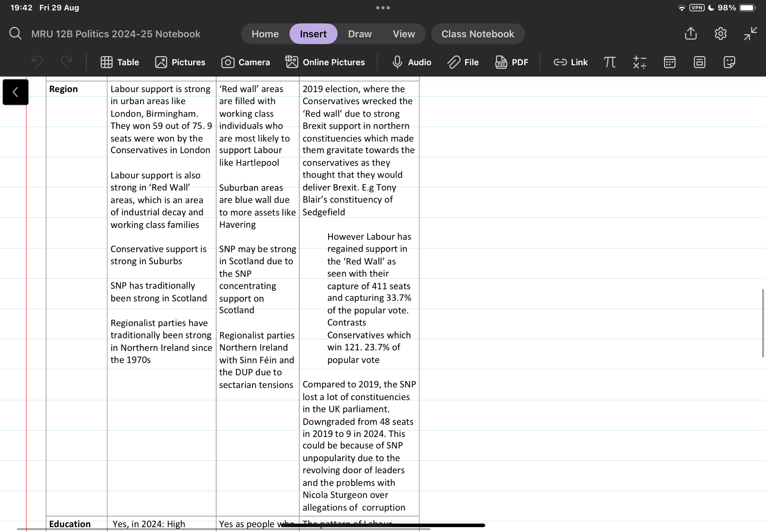Tap the Share icon
The height and width of the screenshot is (532, 766).
(x=691, y=33)
